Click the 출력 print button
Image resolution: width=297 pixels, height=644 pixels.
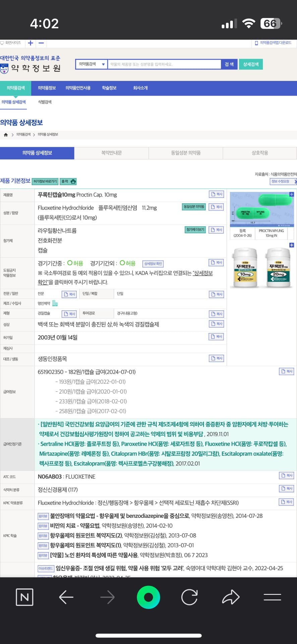click(68, 181)
